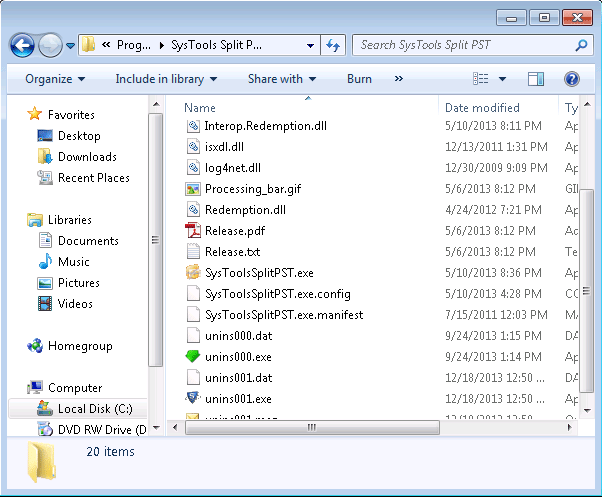Click the Downloads folder icon
The width and height of the screenshot is (602, 497).
(x=45, y=157)
